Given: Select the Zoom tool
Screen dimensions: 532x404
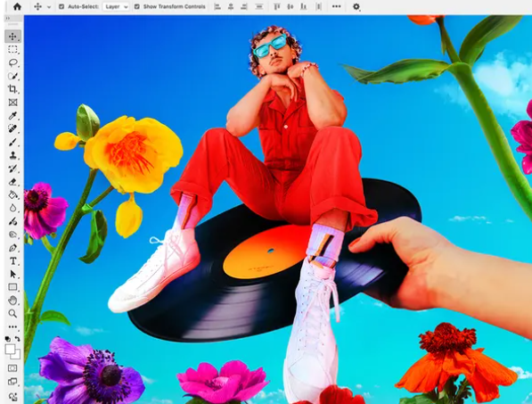Looking at the screenshot, I should 12,313.
